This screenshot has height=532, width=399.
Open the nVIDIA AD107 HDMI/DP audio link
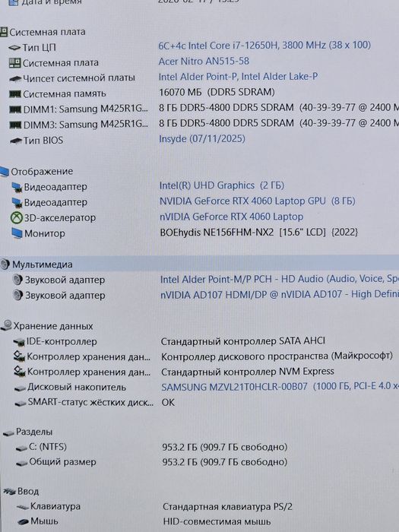click(280, 295)
